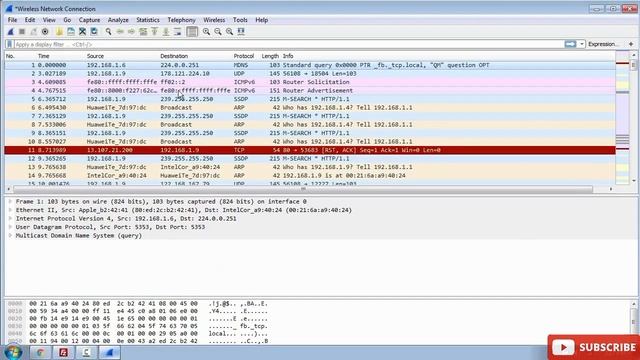640x360 pixels.
Task: Click the hex pane vertical scrollbar
Action: (633, 322)
